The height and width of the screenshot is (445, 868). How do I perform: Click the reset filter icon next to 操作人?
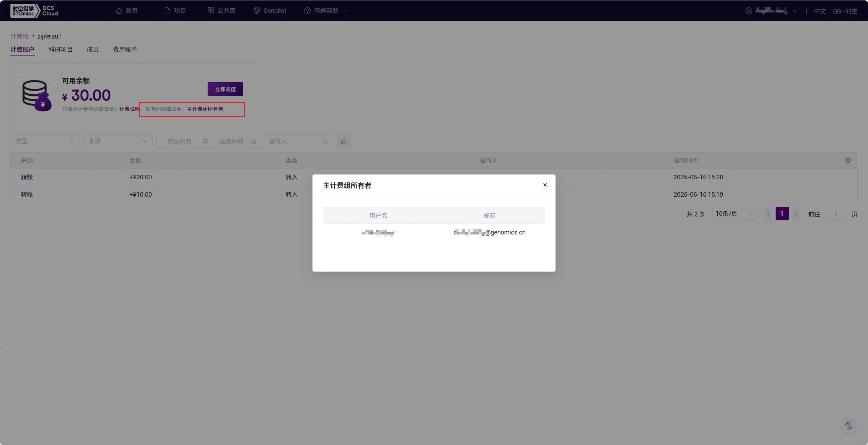(x=343, y=142)
